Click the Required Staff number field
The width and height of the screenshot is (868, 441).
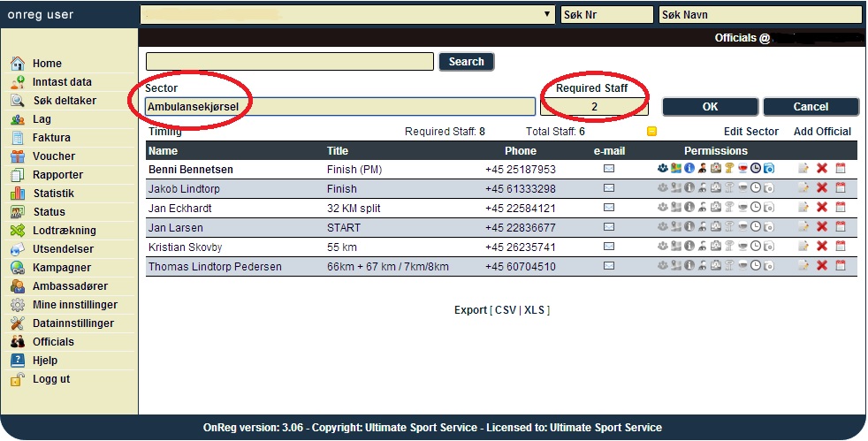coord(594,107)
